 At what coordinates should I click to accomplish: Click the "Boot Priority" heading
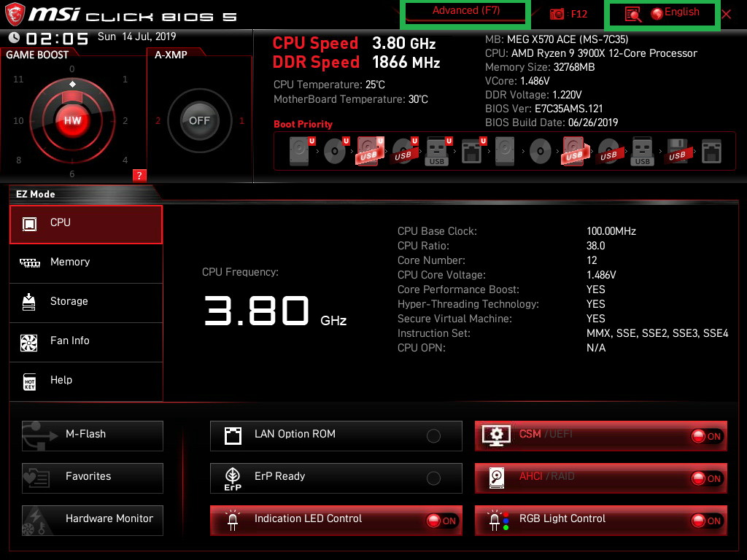tap(303, 124)
